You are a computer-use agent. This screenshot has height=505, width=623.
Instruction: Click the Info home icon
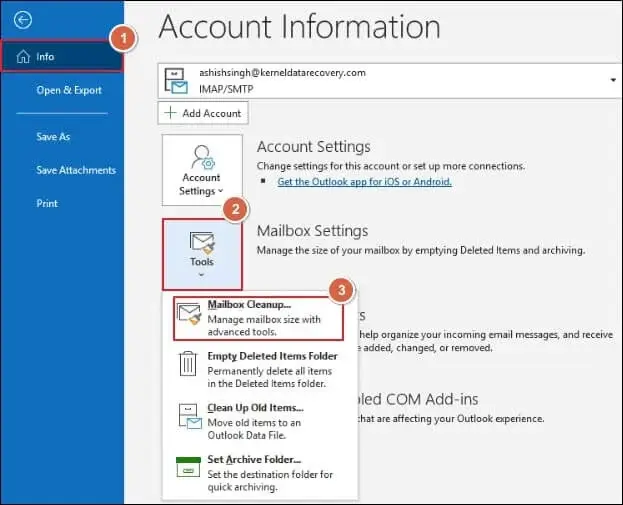[23, 57]
